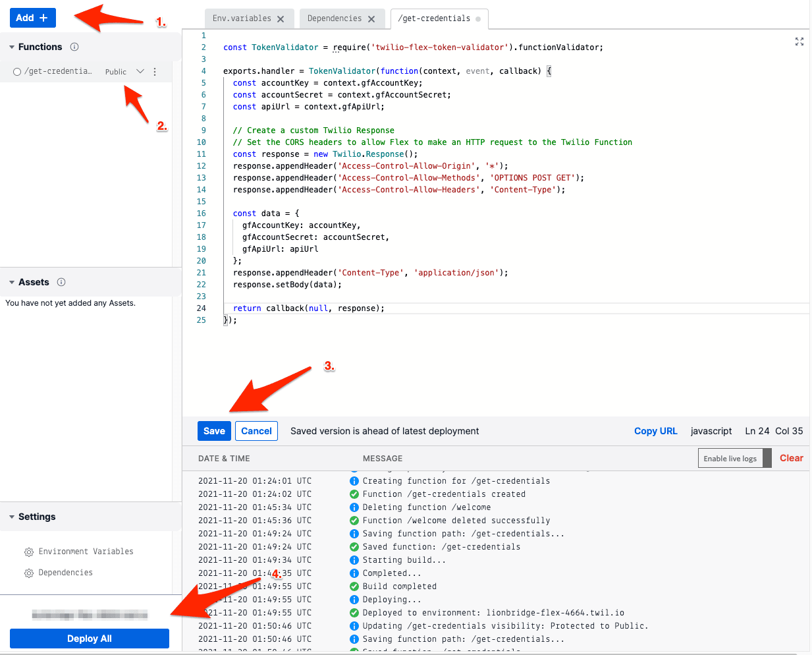
Task: Open the Assets section info icon
Action: pos(61,282)
